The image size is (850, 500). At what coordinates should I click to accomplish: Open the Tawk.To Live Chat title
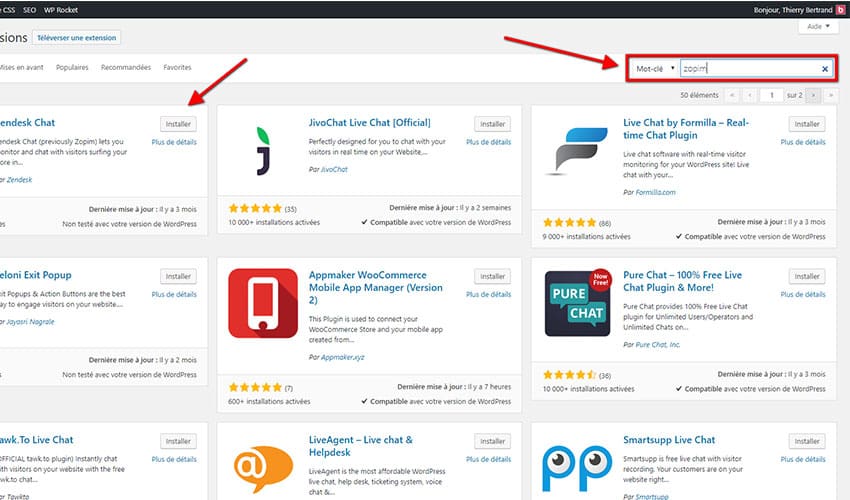[x=36, y=440]
